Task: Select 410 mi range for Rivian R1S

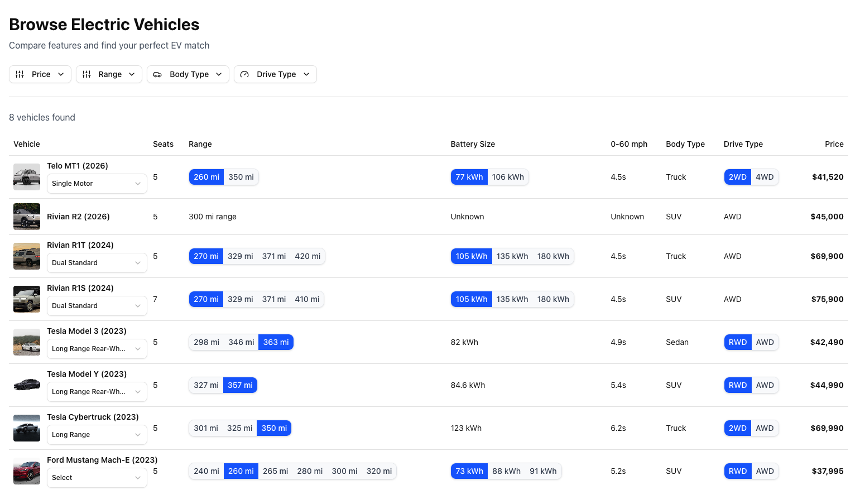Action: tap(307, 299)
